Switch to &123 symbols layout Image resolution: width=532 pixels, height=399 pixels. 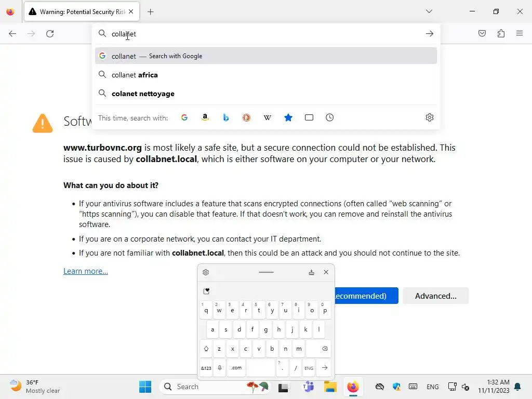(206, 368)
